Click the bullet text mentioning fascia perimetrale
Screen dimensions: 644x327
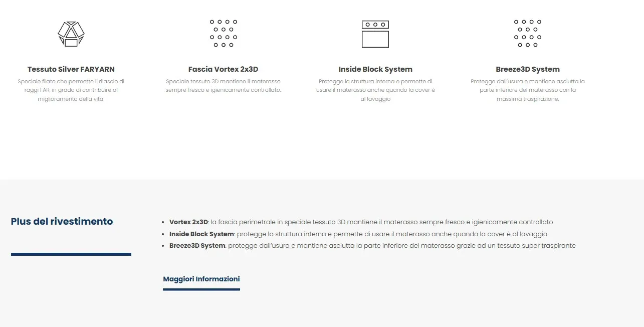(x=381, y=222)
